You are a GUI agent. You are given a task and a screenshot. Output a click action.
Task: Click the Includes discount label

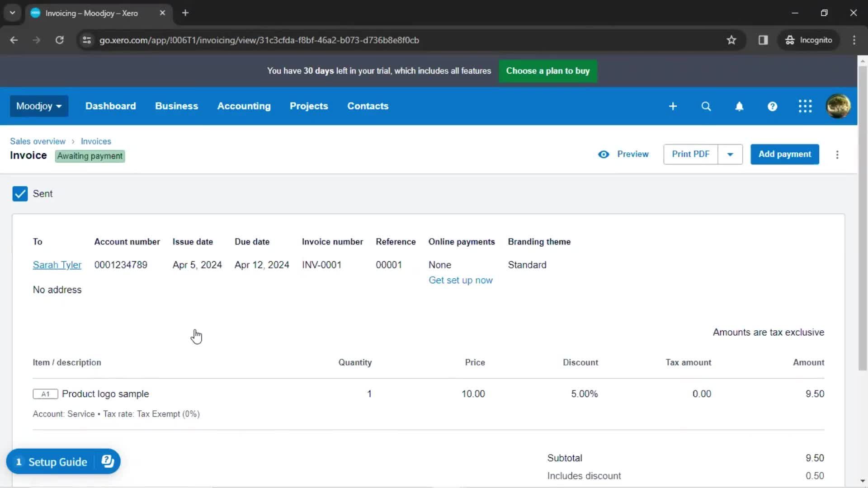click(x=584, y=476)
